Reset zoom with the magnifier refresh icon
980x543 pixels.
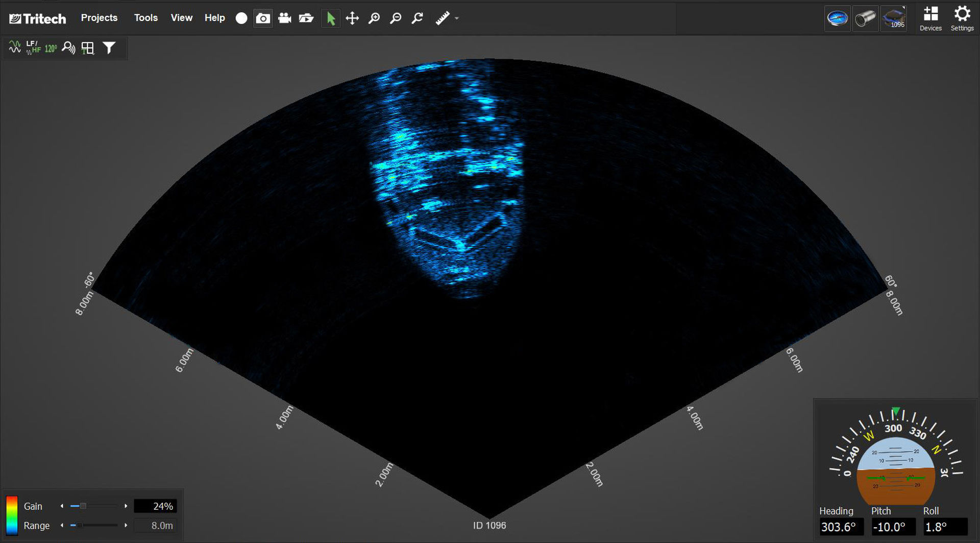point(418,18)
